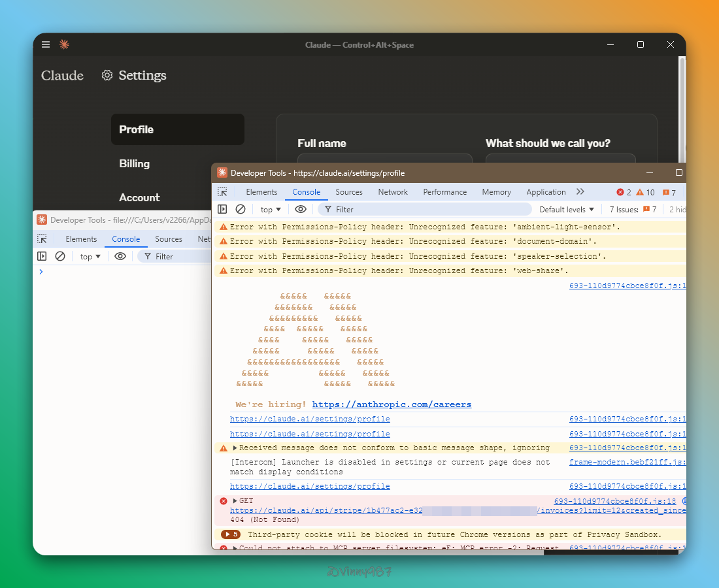Open the frame-modern.bebf21ff.js source link
Image resolution: width=719 pixels, height=588 pixels.
626,462
